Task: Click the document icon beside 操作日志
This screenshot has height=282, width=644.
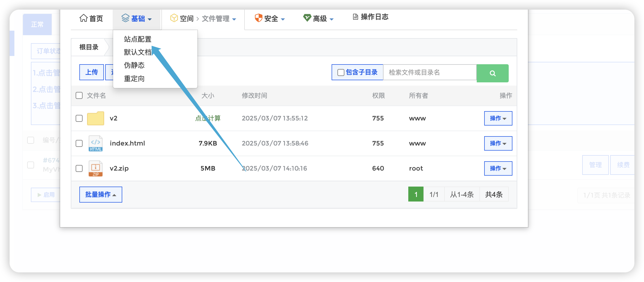Action: [356, 17]
